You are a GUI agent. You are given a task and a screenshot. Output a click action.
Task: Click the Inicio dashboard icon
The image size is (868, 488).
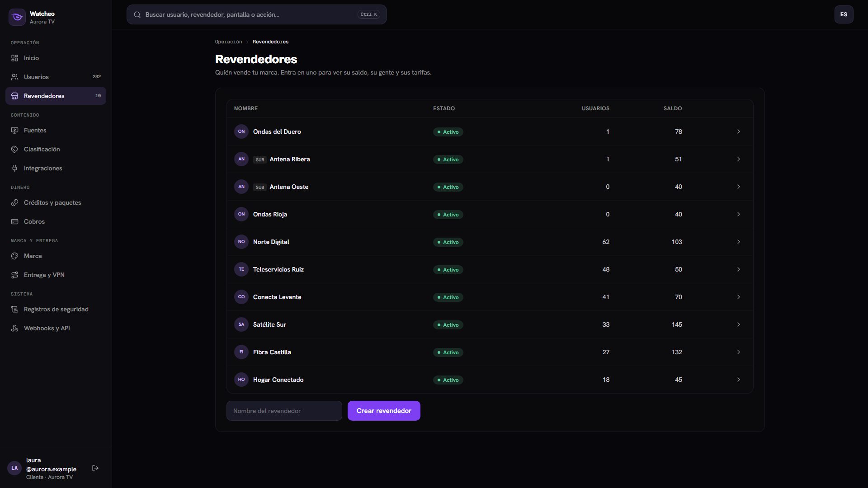14,58
